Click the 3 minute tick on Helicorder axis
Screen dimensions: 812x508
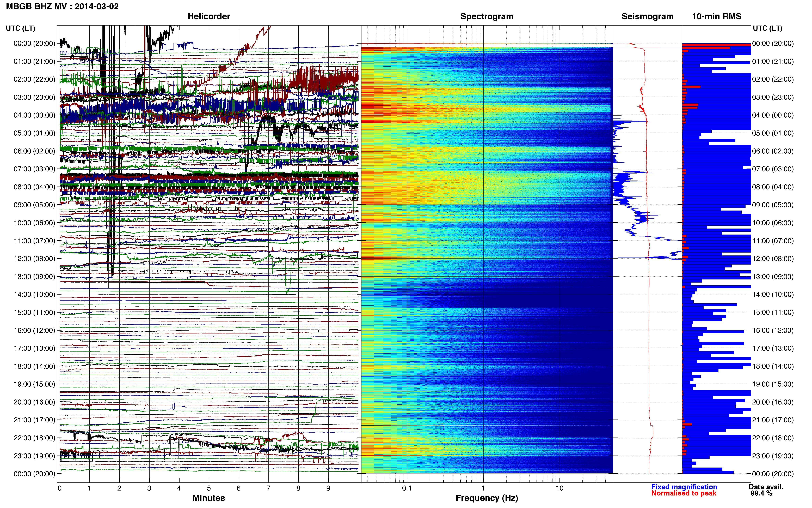point(149,488)
